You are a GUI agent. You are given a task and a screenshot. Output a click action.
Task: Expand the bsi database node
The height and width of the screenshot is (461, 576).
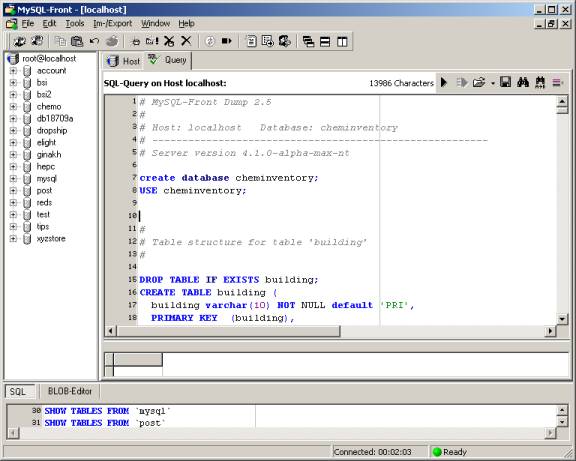tap(13, 83)
